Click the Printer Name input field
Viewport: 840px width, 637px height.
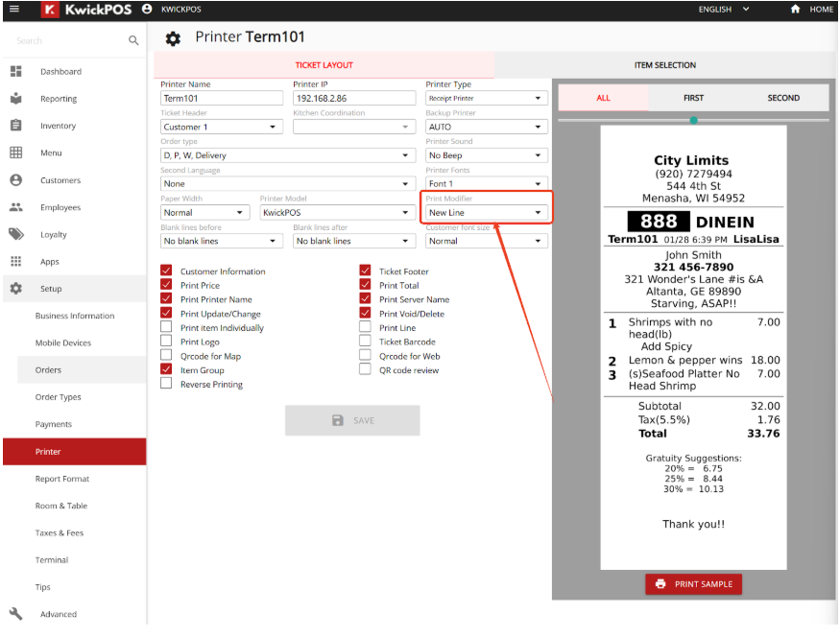[x=221, y=98]
